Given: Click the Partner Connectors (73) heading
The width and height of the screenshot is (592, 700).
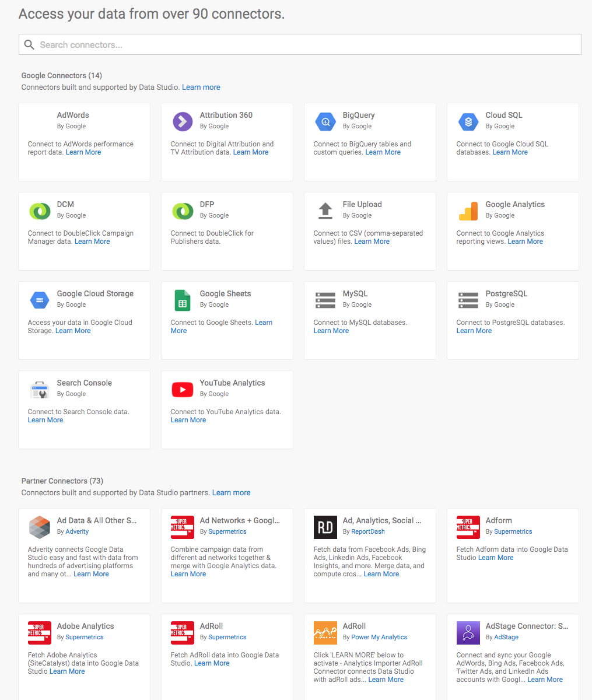Looking at the screenshot, I should (62, 481).
